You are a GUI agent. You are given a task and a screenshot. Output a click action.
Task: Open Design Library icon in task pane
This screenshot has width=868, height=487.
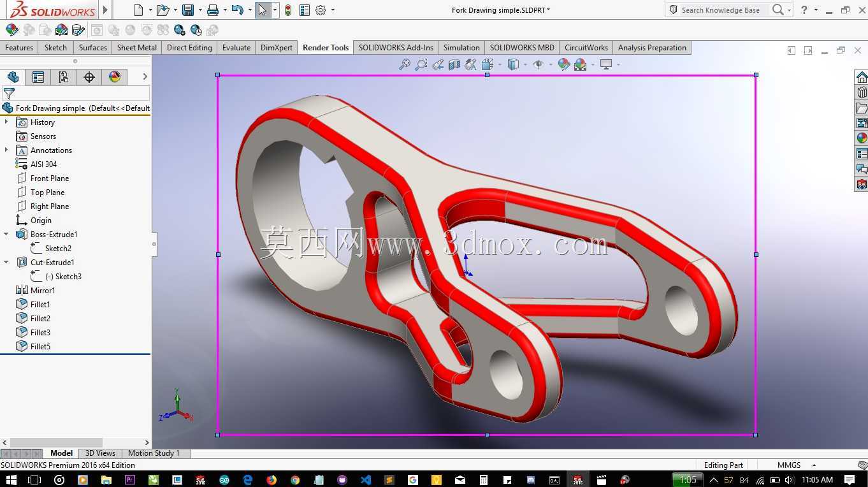click(x=862, y=92)
